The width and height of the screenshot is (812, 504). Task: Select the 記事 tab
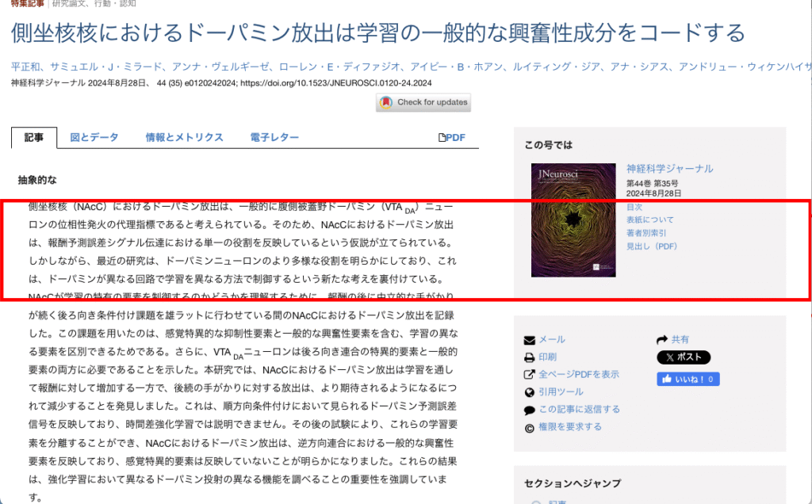[34, 137]
